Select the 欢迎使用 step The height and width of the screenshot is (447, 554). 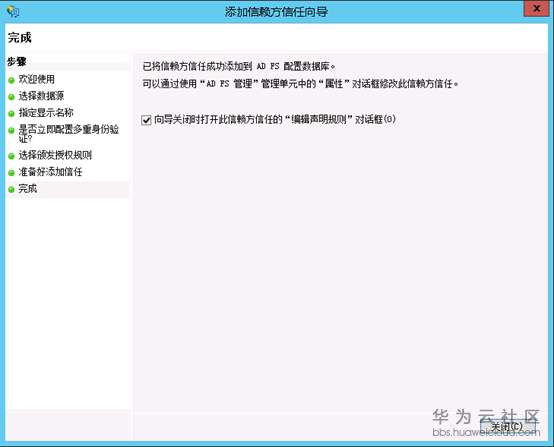pyautogui.click(x=36, y=79)
